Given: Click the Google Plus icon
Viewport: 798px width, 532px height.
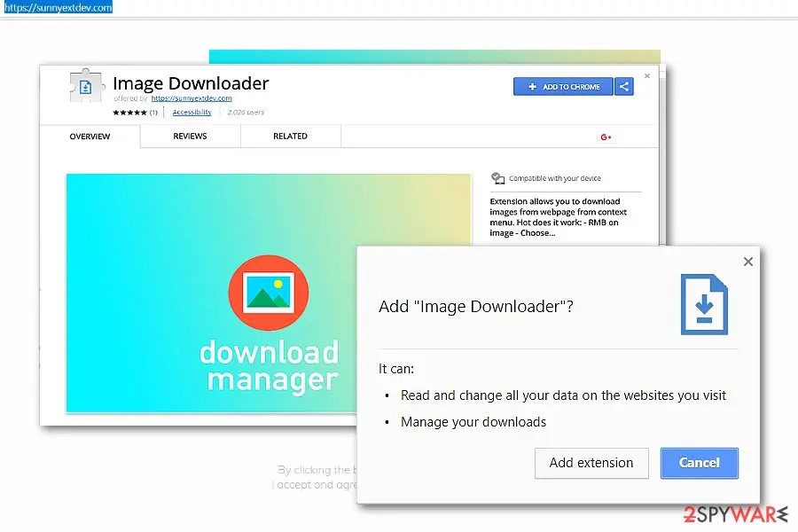Looking at the screenshot, I should [x=606, y=137].
